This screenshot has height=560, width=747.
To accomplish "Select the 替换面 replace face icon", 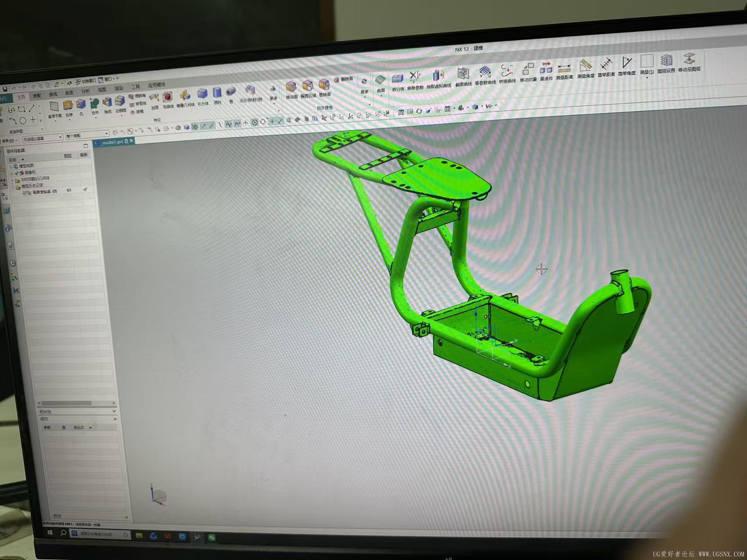I will 325,88.
